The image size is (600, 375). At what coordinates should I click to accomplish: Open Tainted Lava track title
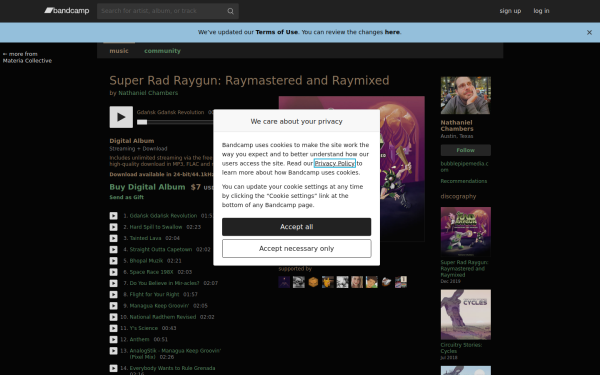[145, 238]
